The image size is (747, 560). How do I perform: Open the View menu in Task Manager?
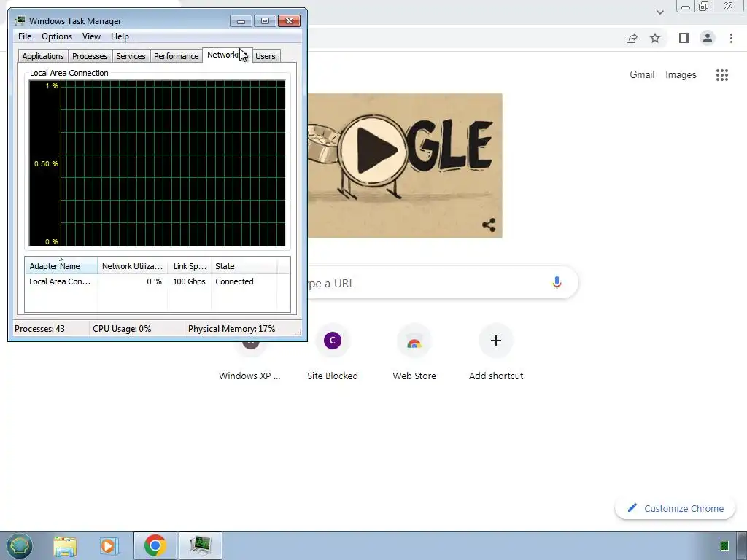pos(91,36)
